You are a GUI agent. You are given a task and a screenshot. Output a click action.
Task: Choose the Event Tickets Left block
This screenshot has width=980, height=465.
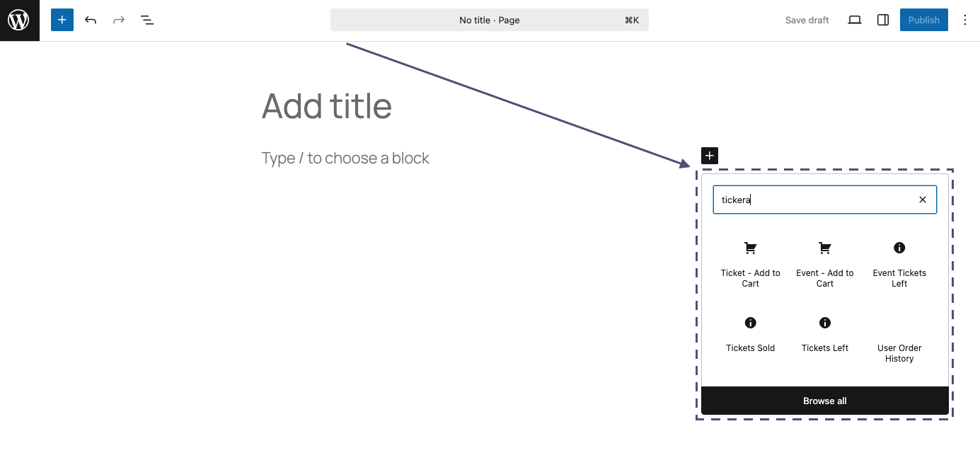click(x=899, y=263)
